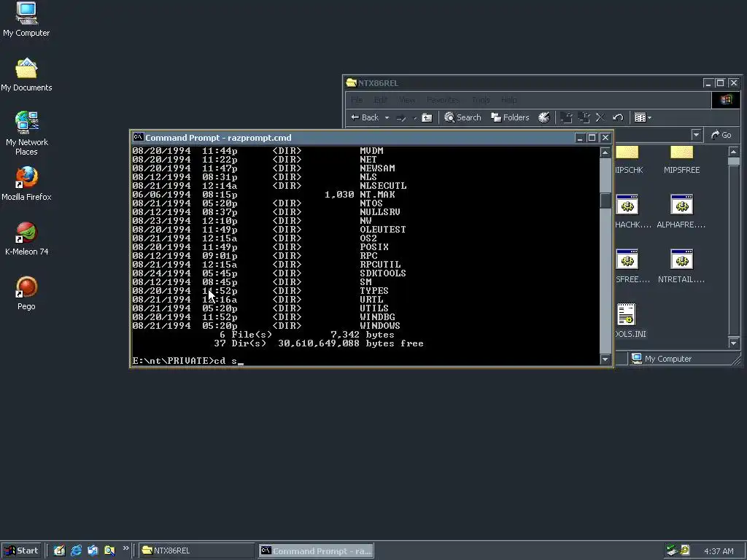The width and height of the screenshot is (747, 560).
Task: Open the address bar dropdown in NTX86REL
Action: (696, 135)
